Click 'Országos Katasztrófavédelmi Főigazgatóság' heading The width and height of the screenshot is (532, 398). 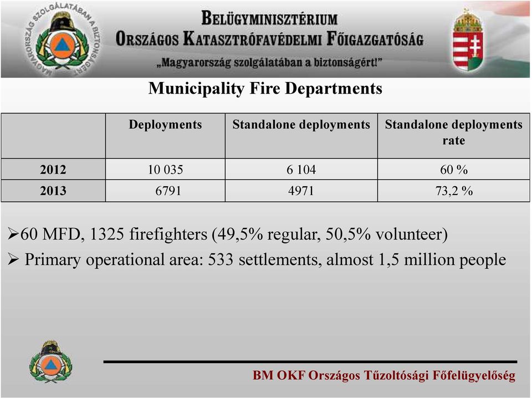point(270,39)
